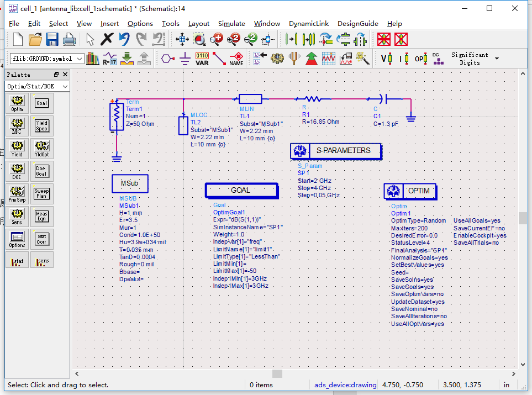Select the Optim controller in the palette

pos(17,103)
